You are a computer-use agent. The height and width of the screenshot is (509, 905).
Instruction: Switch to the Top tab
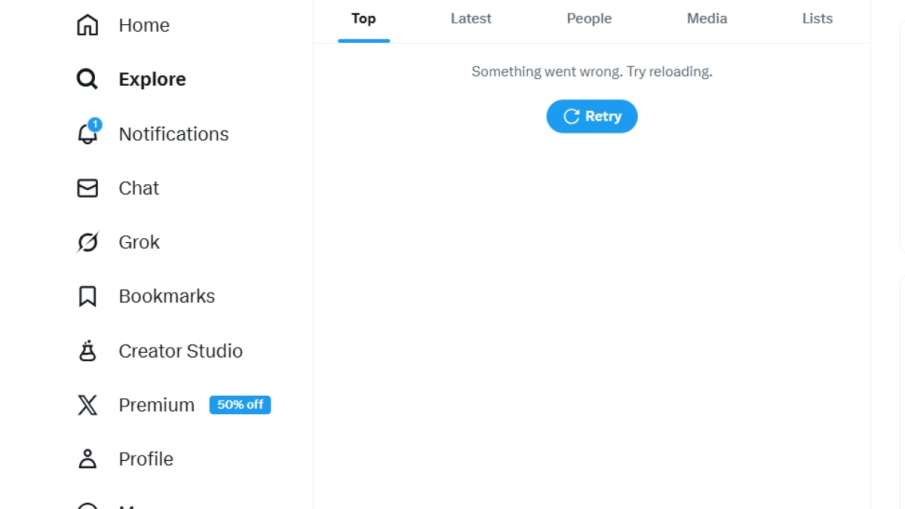pos(364,19)
